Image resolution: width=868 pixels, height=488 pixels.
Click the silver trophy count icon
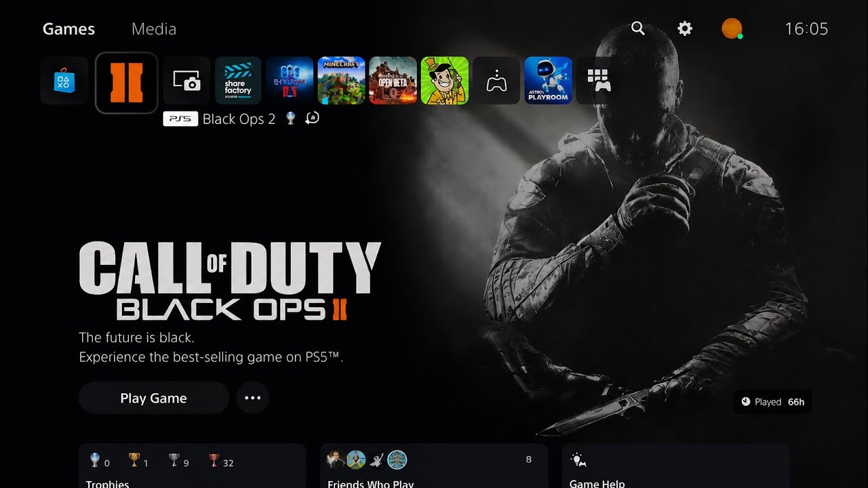(174, 461)
